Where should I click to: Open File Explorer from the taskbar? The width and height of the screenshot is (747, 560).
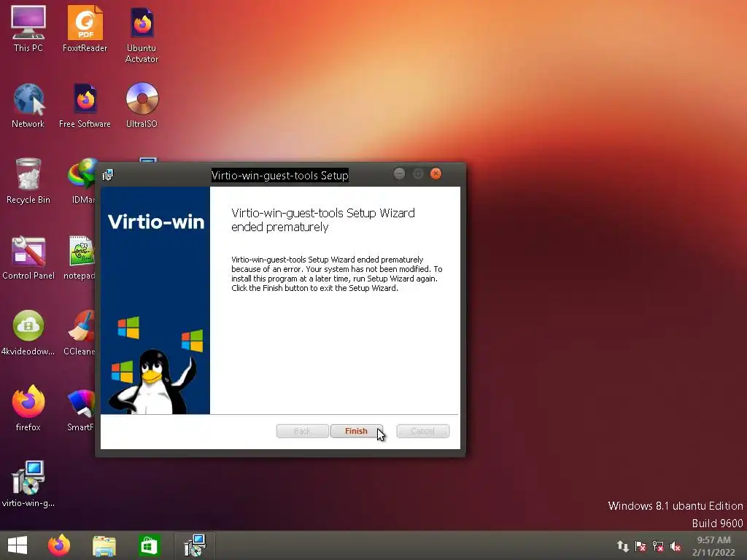(104, 545)
